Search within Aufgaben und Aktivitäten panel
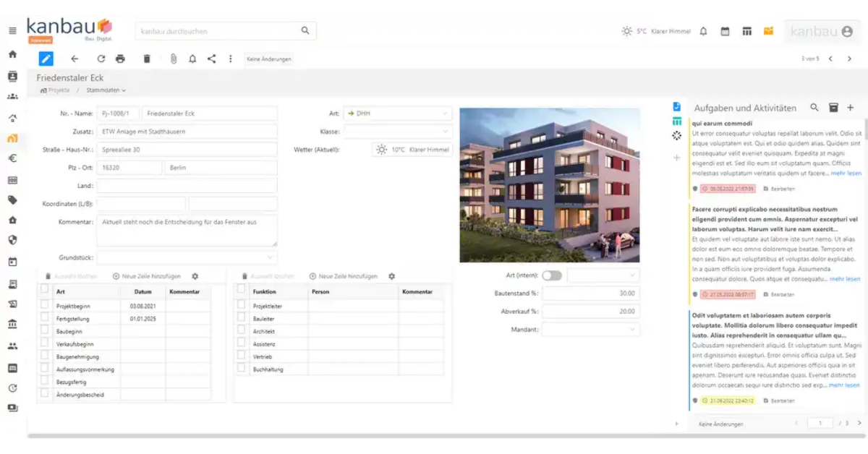Screen dimensions: 868x454 point(814,107)
